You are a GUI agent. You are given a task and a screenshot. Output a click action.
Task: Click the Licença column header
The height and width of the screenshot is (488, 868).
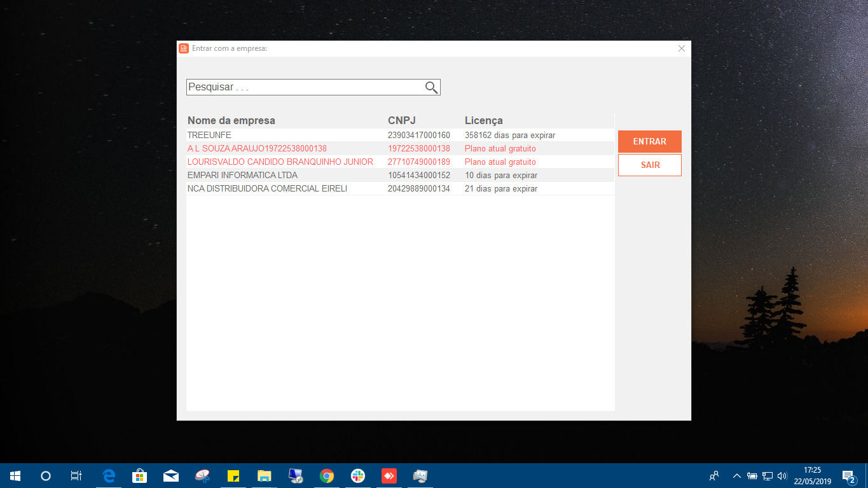pyautogui.click(x=483, y=121)
